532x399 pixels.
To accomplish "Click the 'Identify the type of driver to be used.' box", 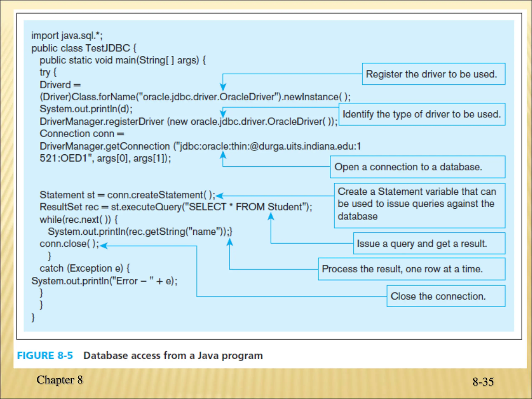I will [422, 114].
